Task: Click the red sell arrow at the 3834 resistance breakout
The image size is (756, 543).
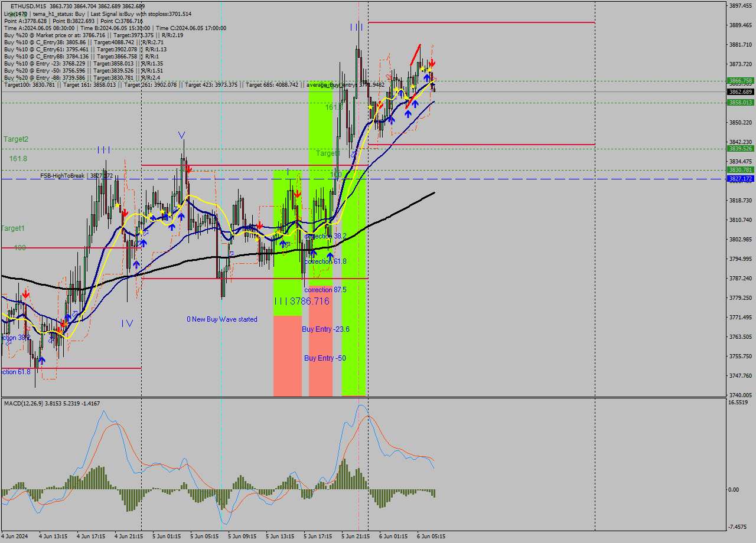Action: [190, 170]
